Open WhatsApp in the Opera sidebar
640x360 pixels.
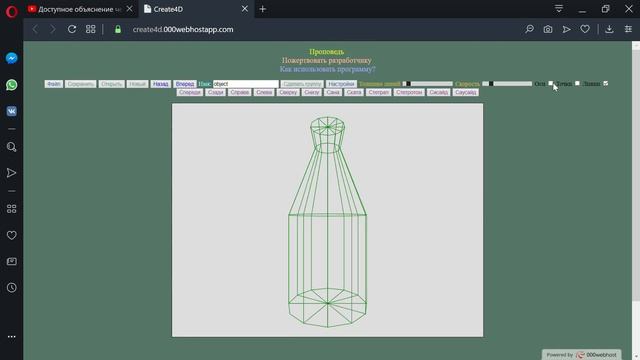tap(11, 85)
